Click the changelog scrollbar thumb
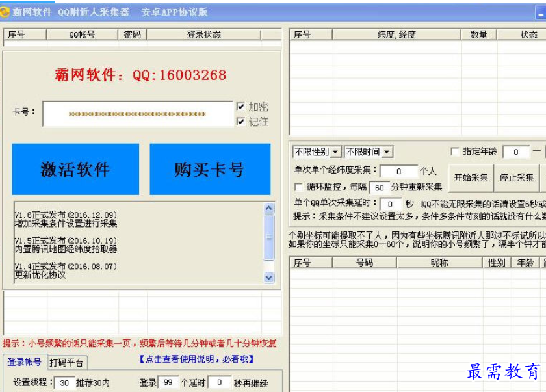 [269, 237]
